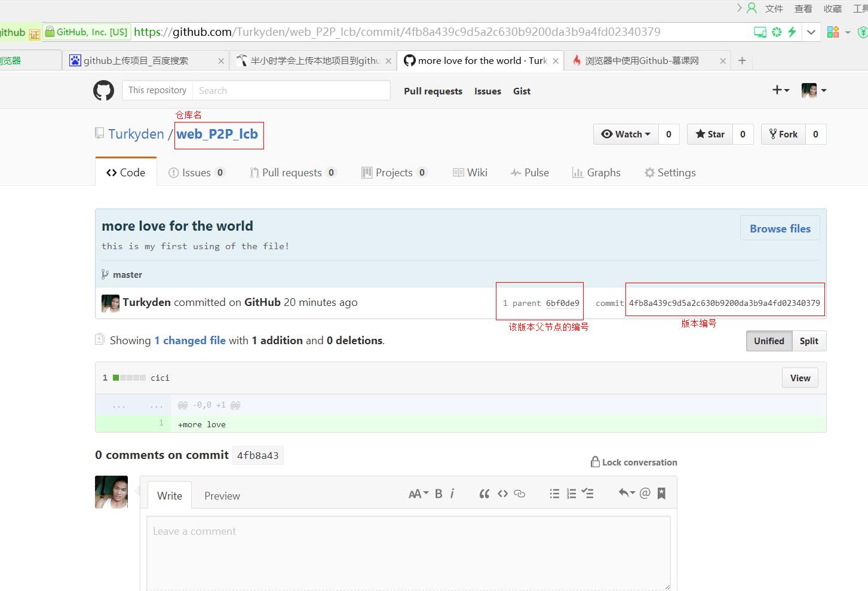Switch to the Code tab
Image resolution: width=868 pixels, height=591 pixels.
point(126,173)
